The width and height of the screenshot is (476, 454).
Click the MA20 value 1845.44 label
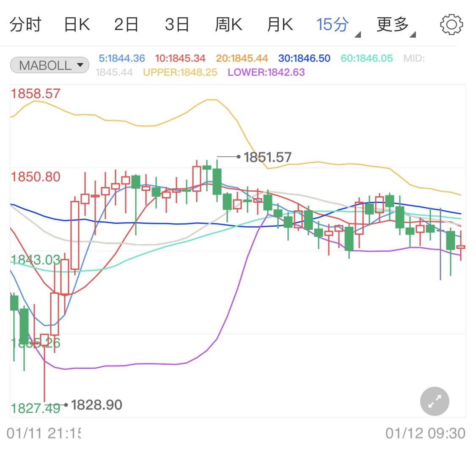[242, 58]
